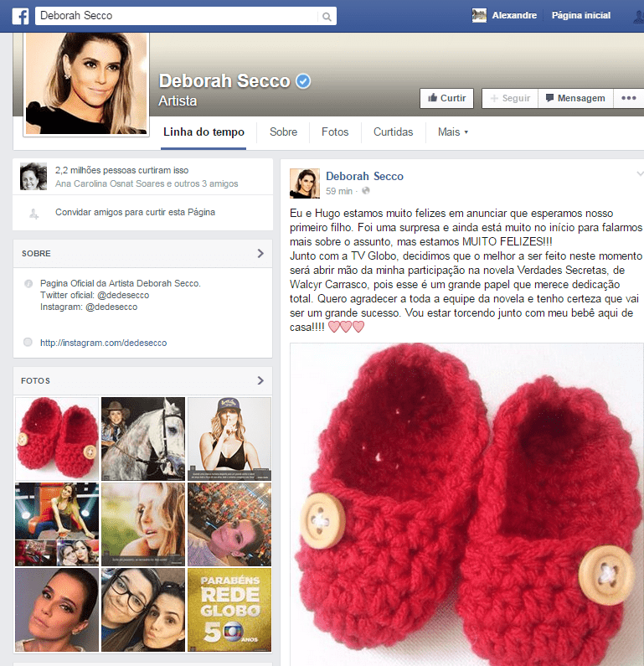The height and width of the screenshot is (666, 644).
Task: Send a message via Mensagem button
Action: 575,98
